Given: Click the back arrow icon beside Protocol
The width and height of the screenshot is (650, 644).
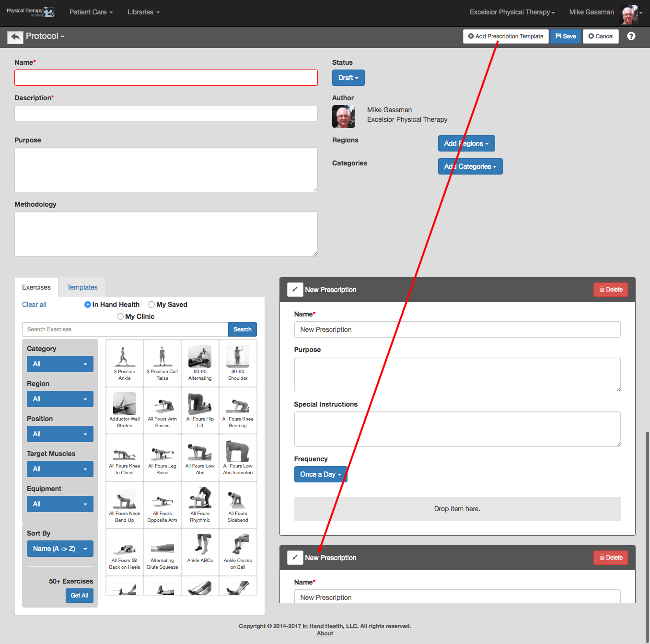Looking at the screenshot, I should coord(15,36).
